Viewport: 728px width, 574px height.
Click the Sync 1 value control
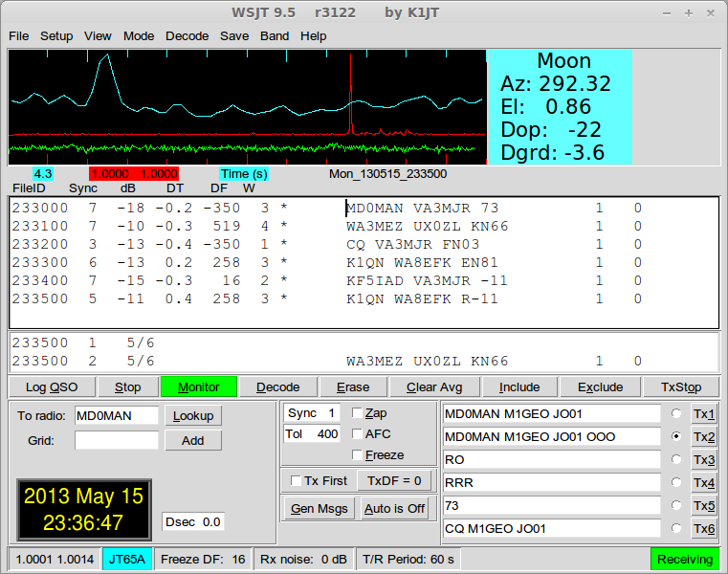[x=312, y=413]
